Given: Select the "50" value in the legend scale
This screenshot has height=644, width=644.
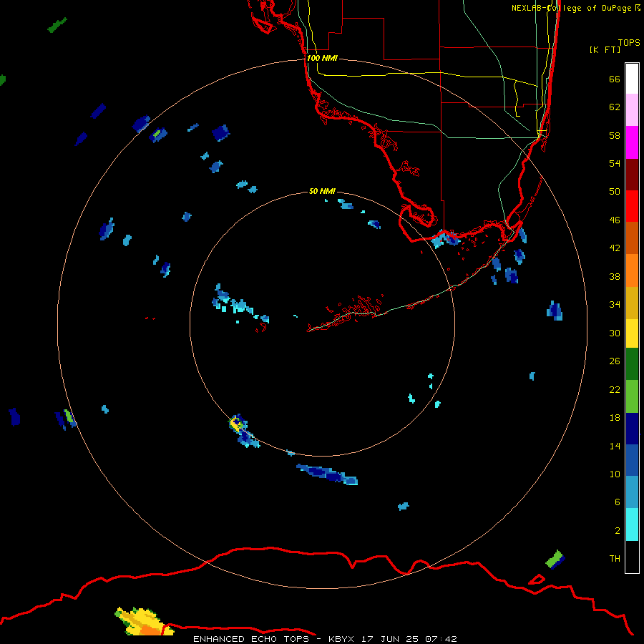Looking at the screenshot, I should pyautogui.click(x=615, y=191).
